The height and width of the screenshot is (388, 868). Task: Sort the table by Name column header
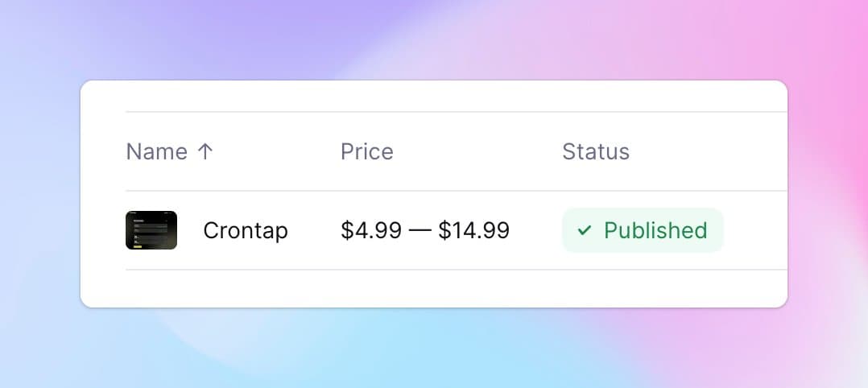click(x=156, y=151)
